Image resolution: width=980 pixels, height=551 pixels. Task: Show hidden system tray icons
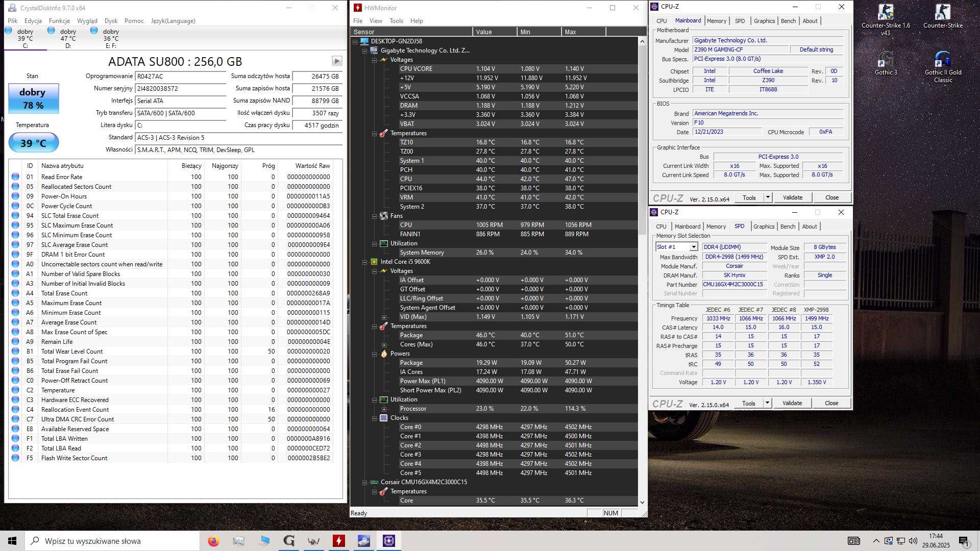[x=876, y=541]
